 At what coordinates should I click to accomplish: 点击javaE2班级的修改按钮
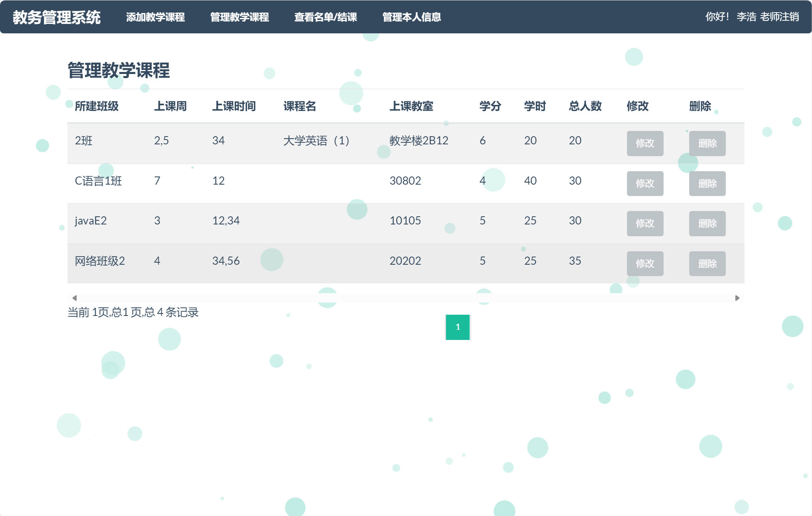(x=645, y=224)
